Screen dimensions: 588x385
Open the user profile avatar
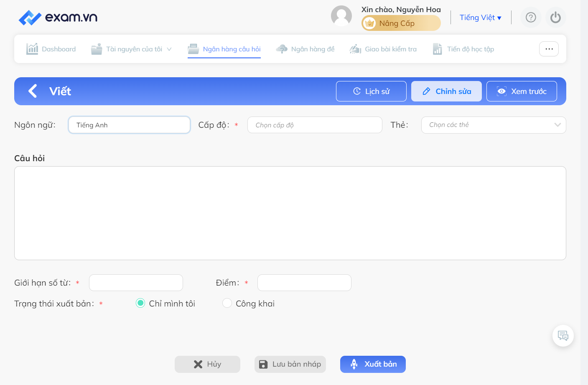click(x=341, y=16)
